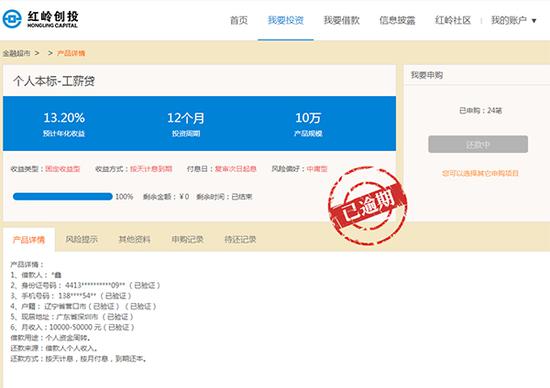550x388 pixels.
Task: Click 产品详情 breadcrumb
Action: [71, 53]
